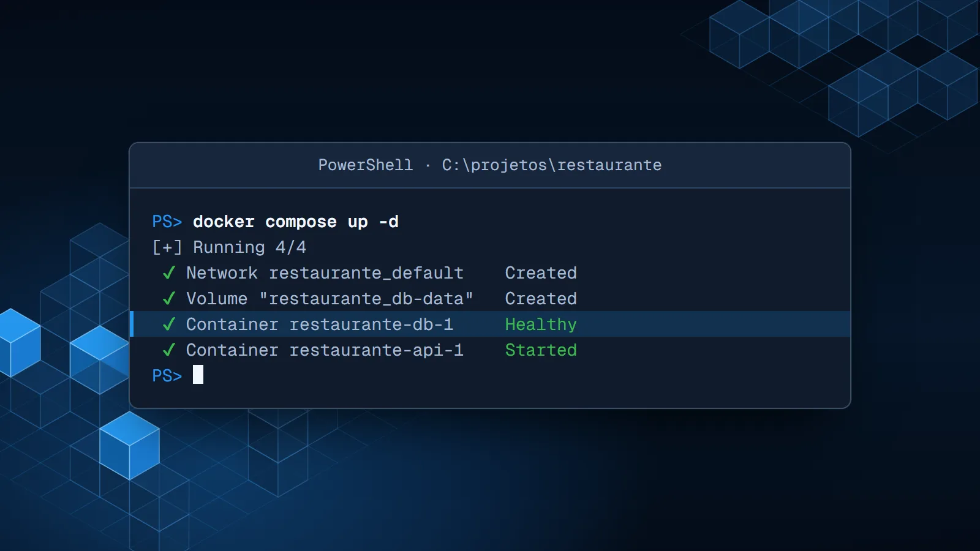Click the checkmark next to Volume restaurante_db-data

pos(169,299)
